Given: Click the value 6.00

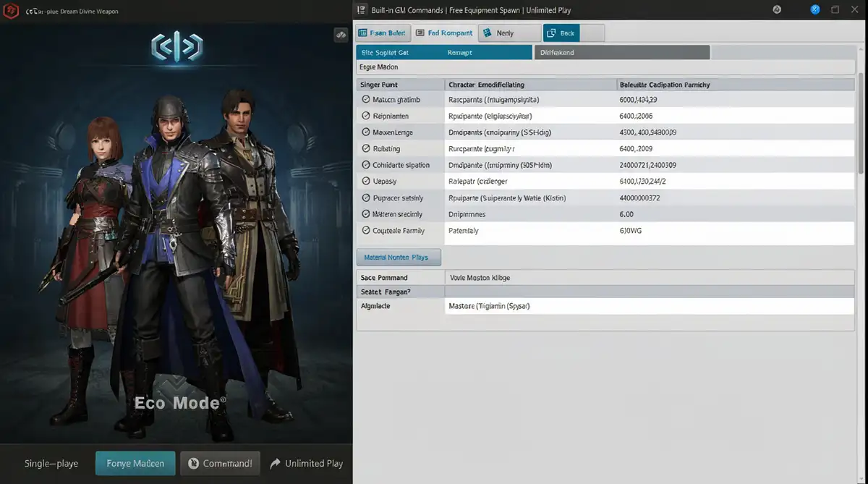Looking at the screenshot, I should pyautogui.click(x=626, y=214).
